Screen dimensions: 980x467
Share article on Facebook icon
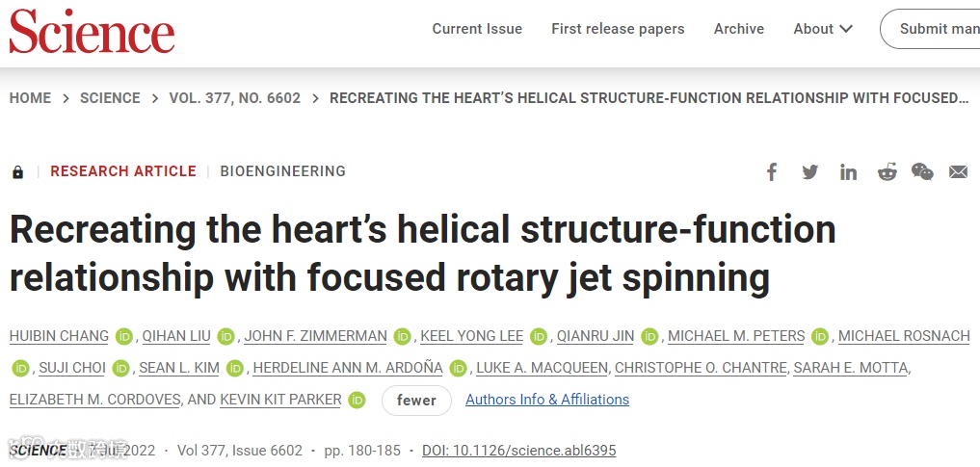click(772, 172)
